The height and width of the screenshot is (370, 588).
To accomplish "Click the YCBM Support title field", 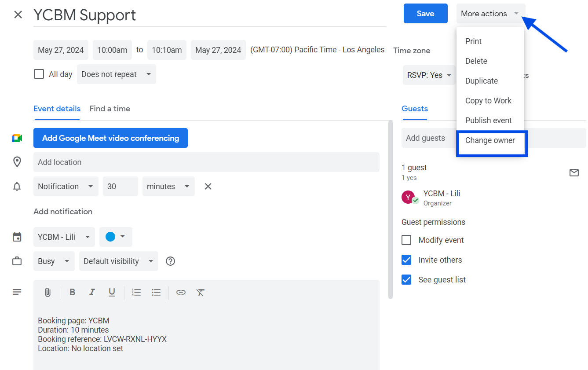I will 210,15.
